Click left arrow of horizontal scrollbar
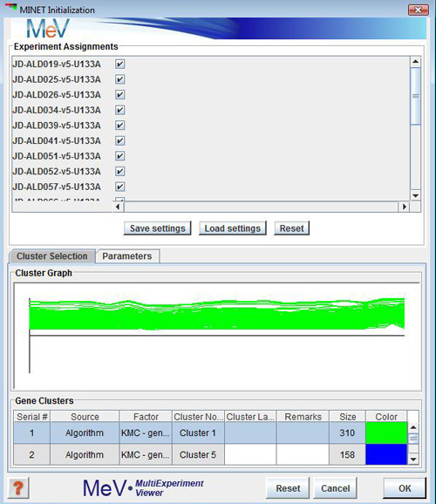 pyautogui.click(x=119, y=207)
